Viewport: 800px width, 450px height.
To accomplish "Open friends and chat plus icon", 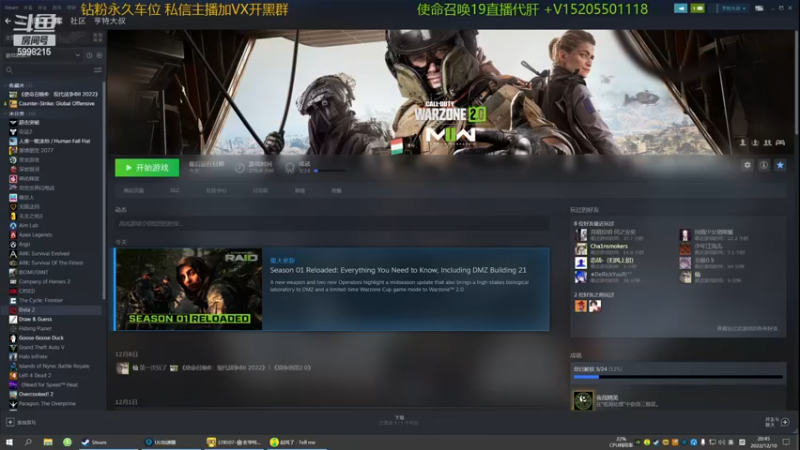I will click(x=785, y=422).
